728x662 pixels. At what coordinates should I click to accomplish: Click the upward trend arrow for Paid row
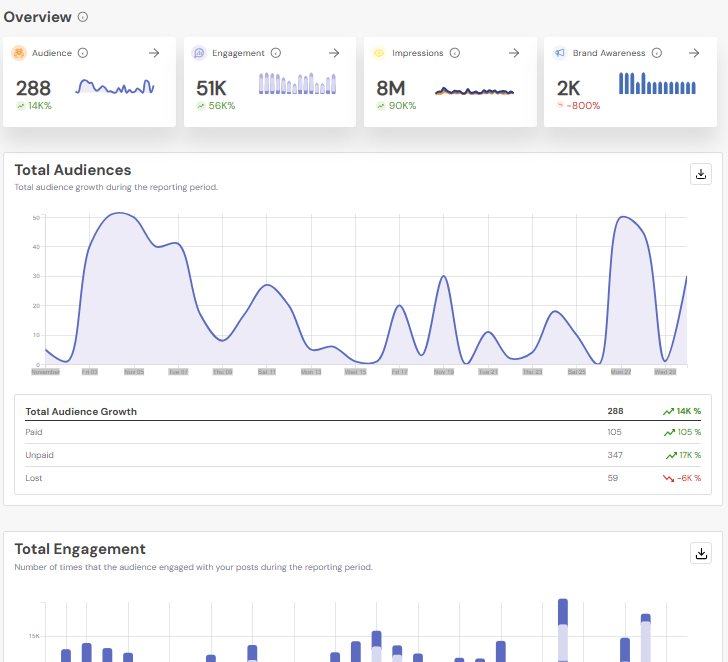click(669, 433)
